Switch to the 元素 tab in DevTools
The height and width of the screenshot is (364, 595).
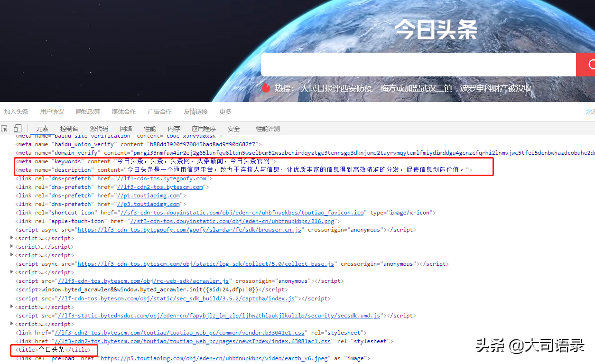42,129
